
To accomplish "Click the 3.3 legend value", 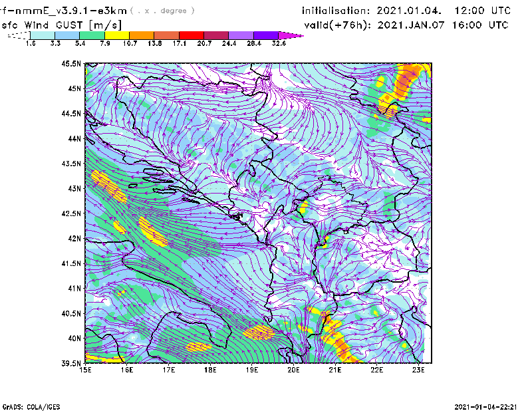I will (x=55, y=43).
